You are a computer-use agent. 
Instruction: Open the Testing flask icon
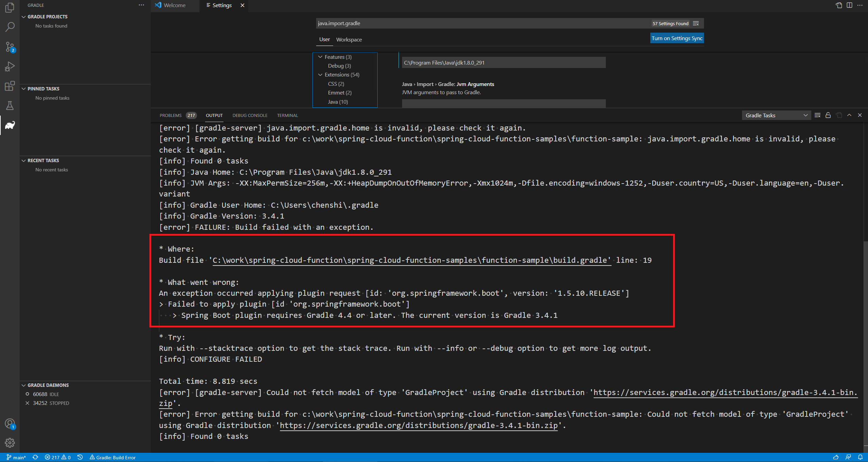tap(10, 106)
